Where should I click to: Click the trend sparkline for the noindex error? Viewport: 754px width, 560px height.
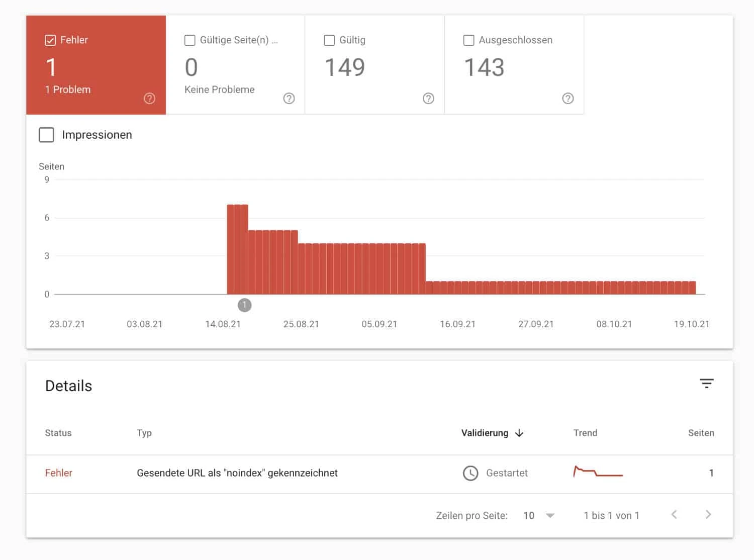pos(598,473)
